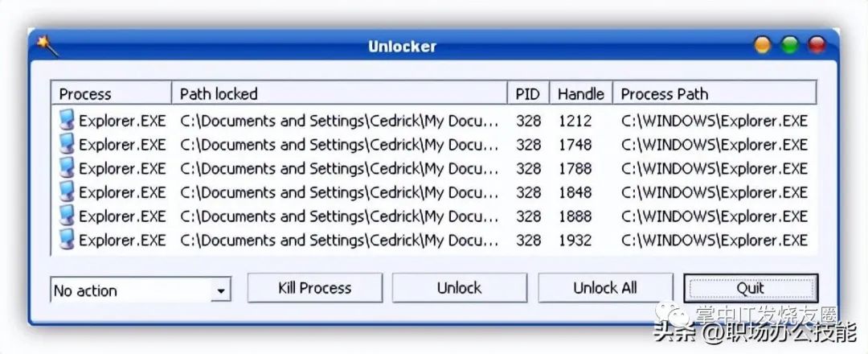The width and height of the screenshot is (868, 354).
Task: Select Explorer.EXE icon for handle 1848
Action: (67, 191)
